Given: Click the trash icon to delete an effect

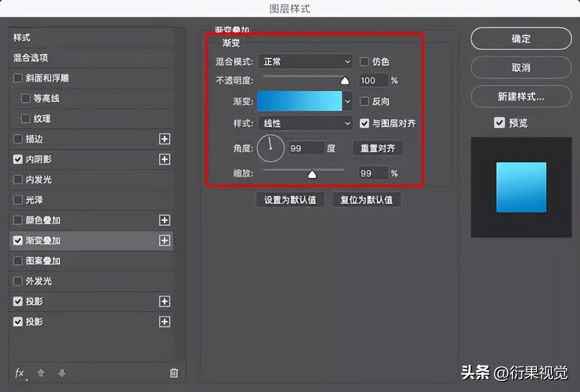Looking at the screenshot, I should coord(174,373).
